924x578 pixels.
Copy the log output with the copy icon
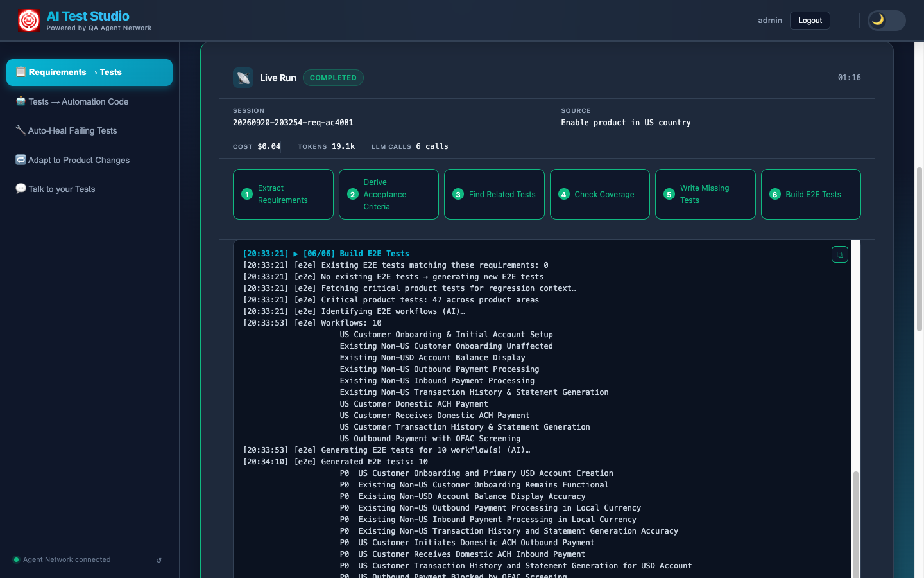coord(840,255)
